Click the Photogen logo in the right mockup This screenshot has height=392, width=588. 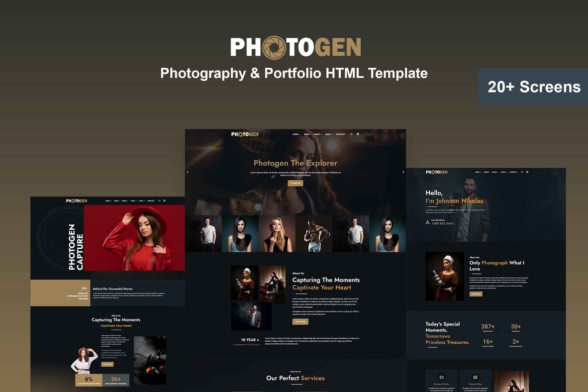437,172
